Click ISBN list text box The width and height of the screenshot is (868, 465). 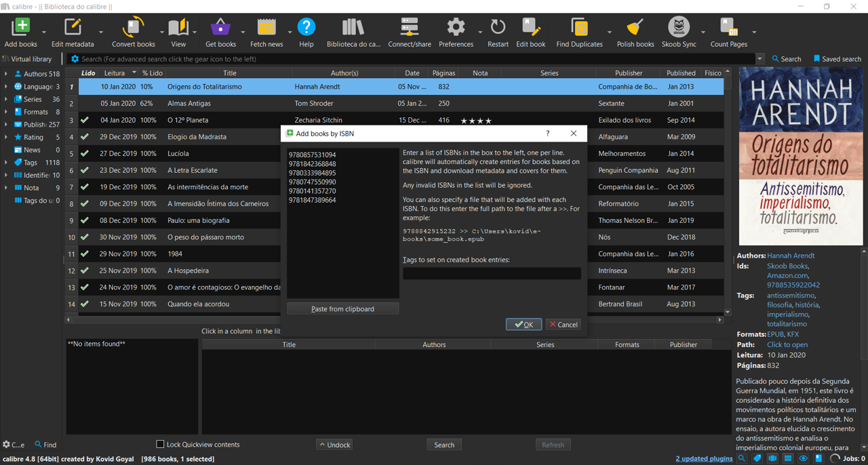coord(342,223)
